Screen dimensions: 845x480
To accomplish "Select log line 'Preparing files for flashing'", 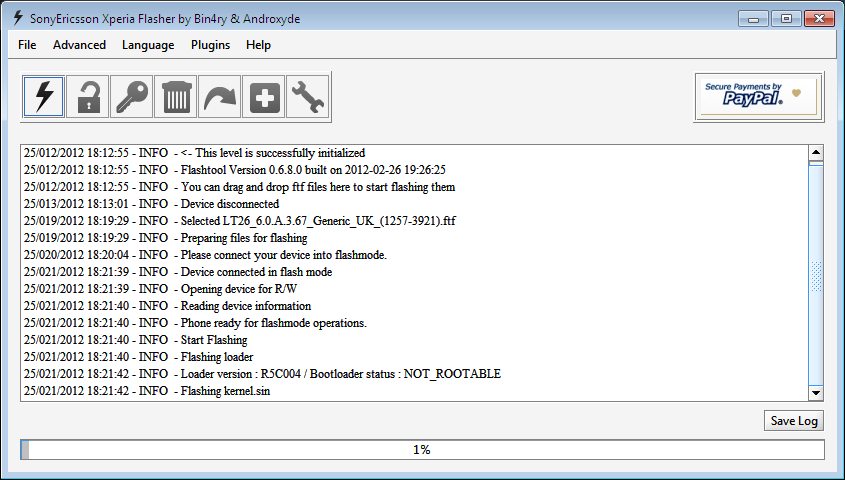I will click(165, 238).
